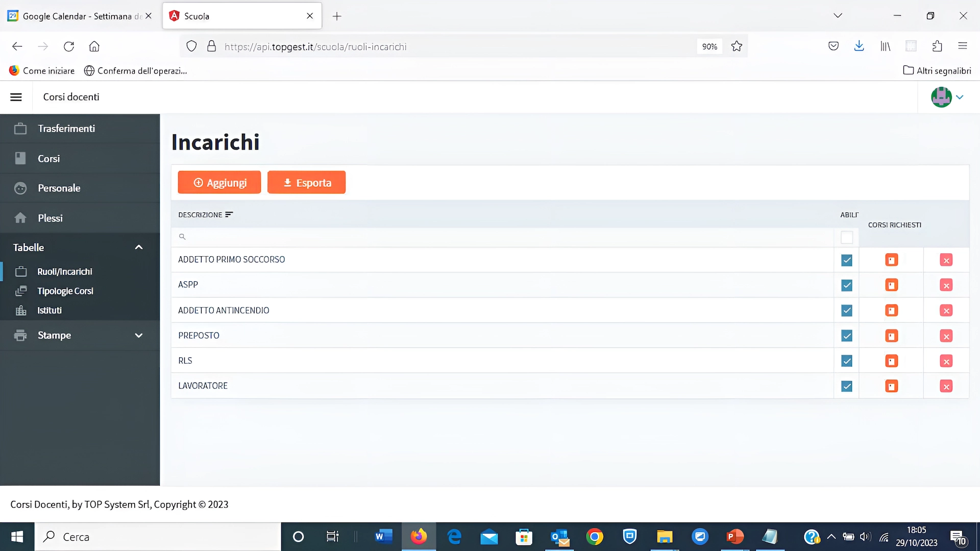Open Firefox extensions icon
The width and height of the screenshot is (980, 551).
pos(937,46)
